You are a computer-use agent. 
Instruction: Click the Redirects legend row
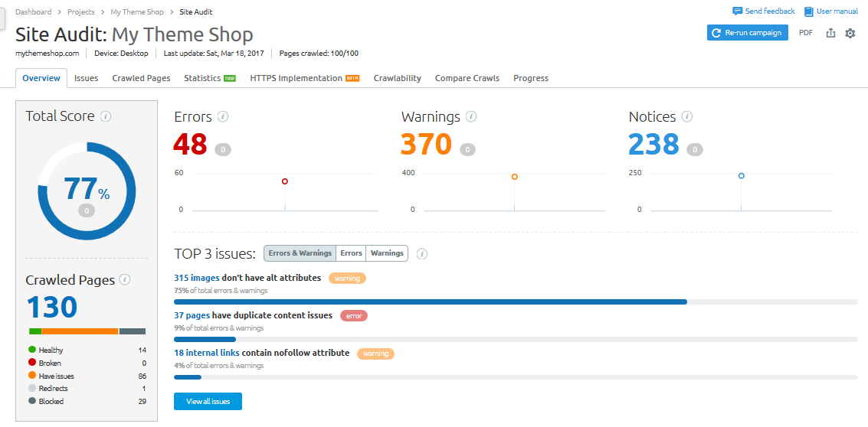pos(87,389)
